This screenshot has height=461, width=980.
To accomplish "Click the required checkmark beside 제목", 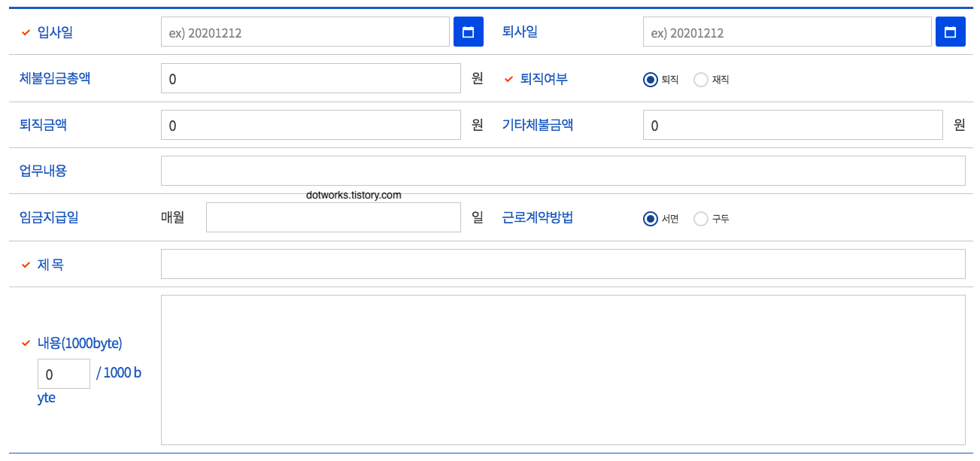I will click(26, 264).
